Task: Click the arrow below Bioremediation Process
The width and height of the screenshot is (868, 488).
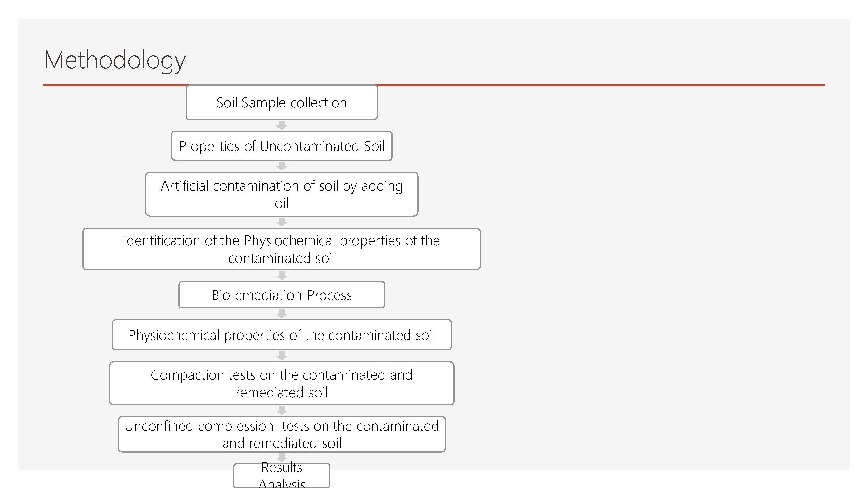Action: [x=282, y=314]
